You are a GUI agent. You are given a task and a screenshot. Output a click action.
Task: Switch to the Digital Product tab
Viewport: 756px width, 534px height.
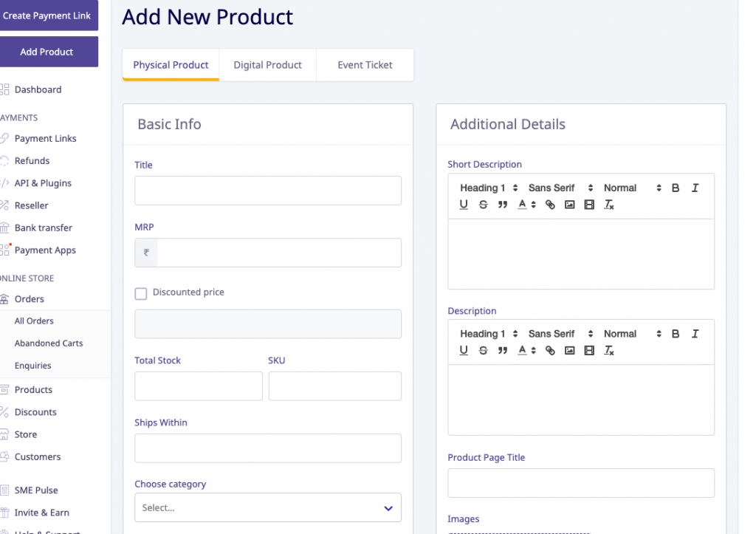tap(267, 65)
